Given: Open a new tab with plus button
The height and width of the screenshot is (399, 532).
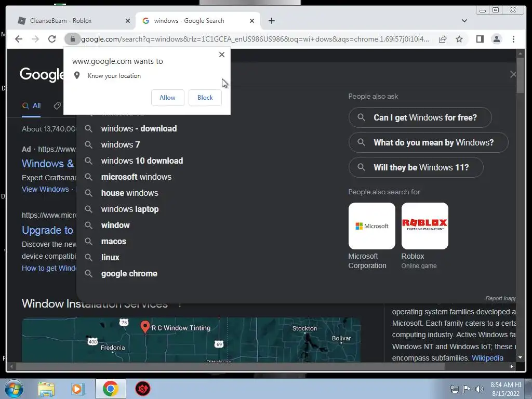Looking at the screenshot, I should (x=271, y=21).
